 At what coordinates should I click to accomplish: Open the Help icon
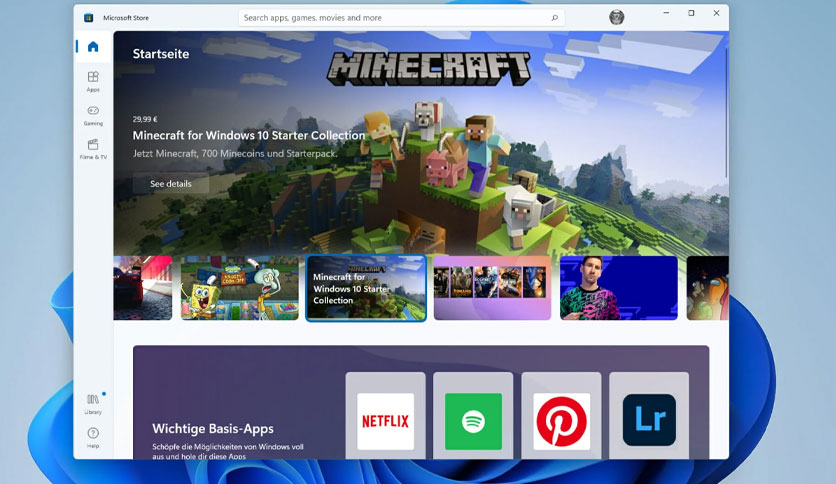93,437
